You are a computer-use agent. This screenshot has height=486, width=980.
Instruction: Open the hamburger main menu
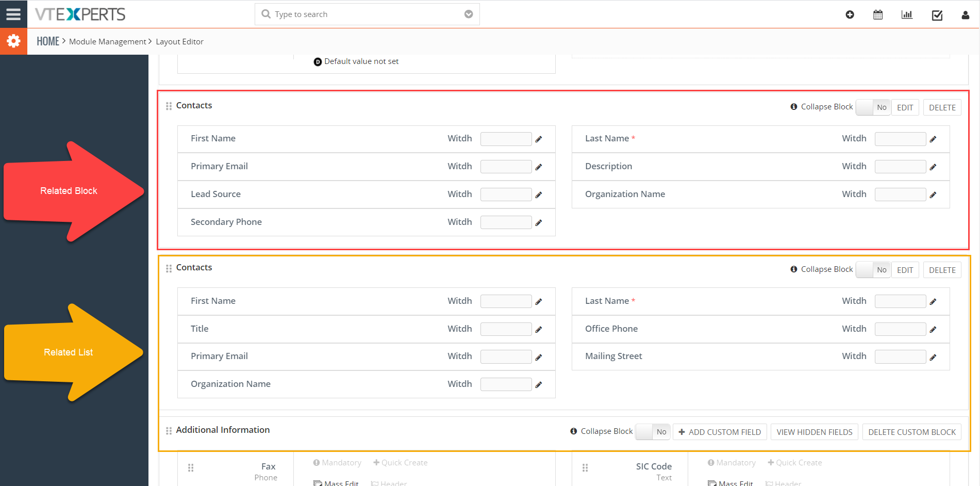13,14
